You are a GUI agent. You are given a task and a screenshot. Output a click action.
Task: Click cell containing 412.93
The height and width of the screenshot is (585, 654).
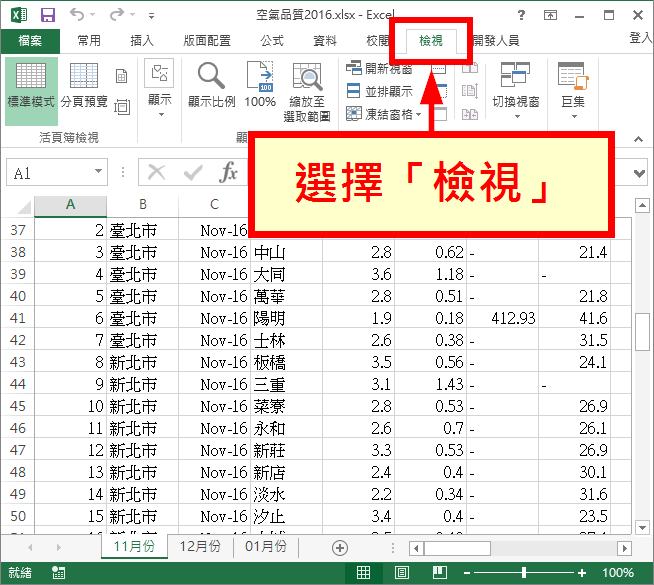(x=502, y=318)
